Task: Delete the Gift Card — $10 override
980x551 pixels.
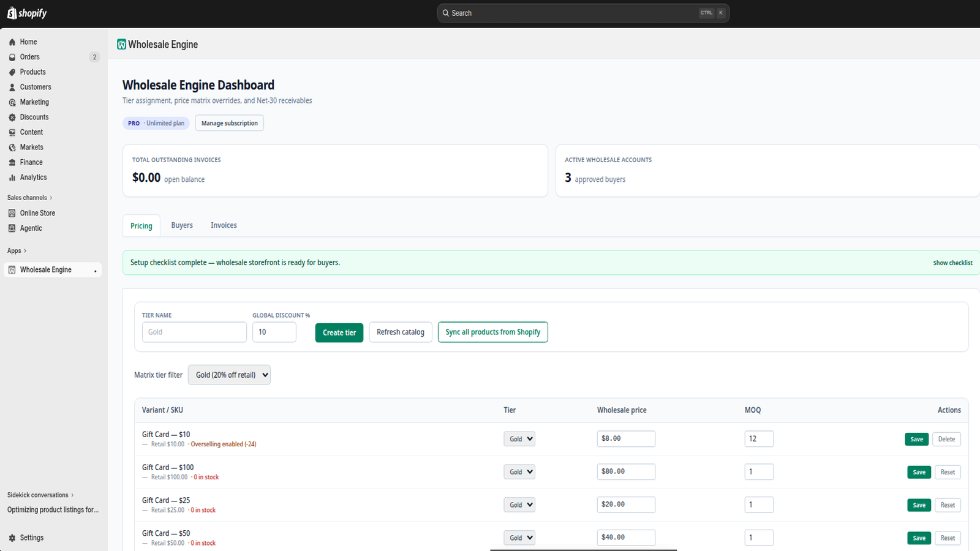Action: [x=947, y=439]
